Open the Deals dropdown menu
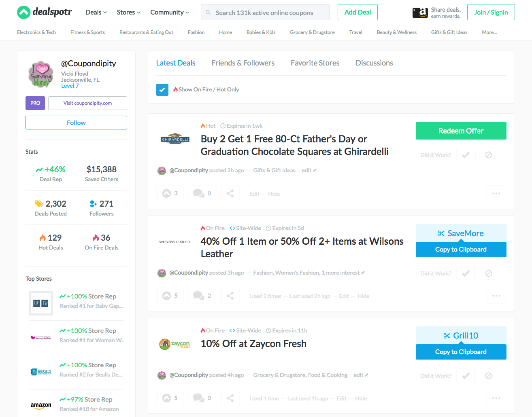 (x=96, y=12)
